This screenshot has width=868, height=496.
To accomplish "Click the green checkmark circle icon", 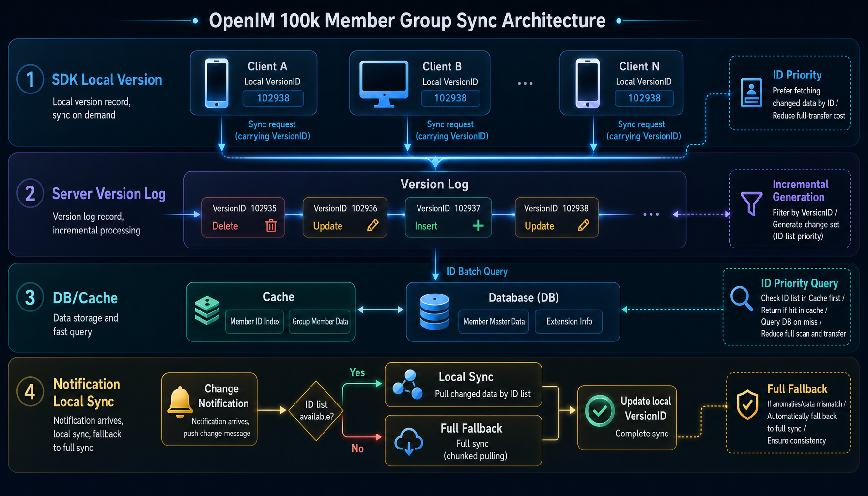I will [600, 411].
